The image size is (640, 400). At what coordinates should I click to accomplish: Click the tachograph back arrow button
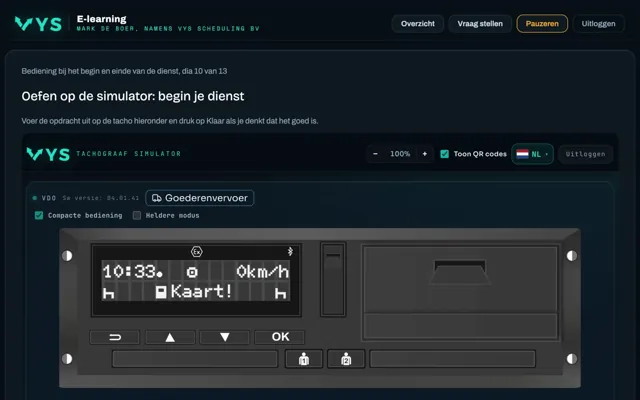click(115, 337)
